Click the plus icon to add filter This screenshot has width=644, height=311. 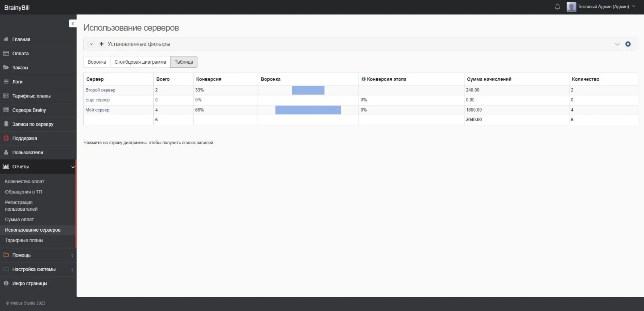[x=101, y=44]
